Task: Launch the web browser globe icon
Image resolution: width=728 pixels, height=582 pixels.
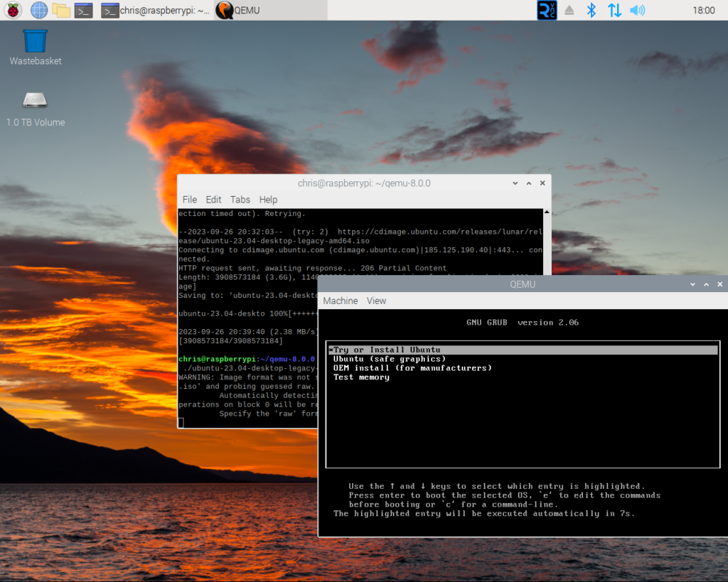Action: 39,10
